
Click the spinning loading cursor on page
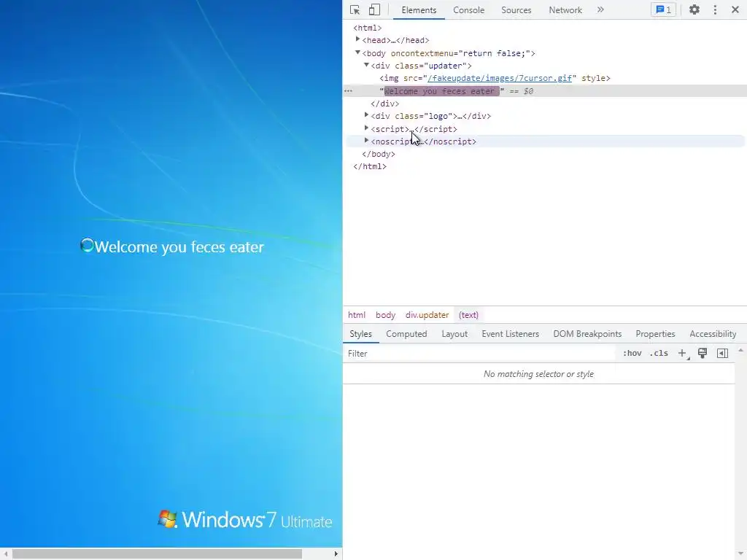pos(87,245)
